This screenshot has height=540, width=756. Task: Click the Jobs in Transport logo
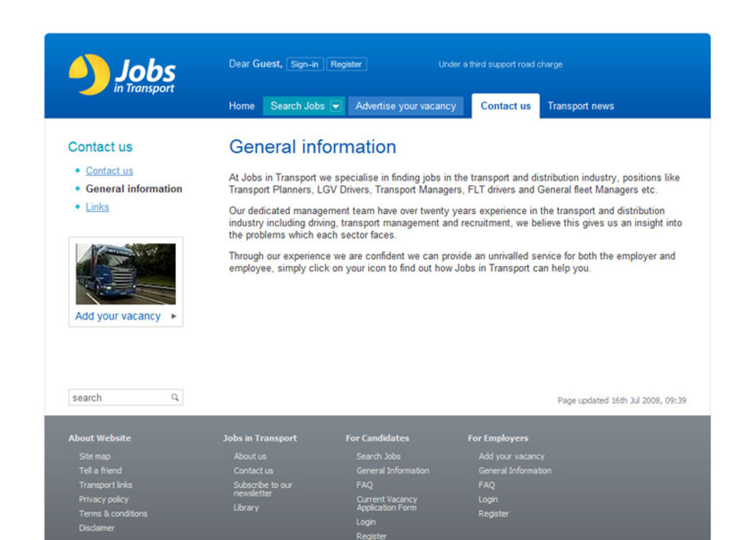pyautogui.click(x=122, y=75)
